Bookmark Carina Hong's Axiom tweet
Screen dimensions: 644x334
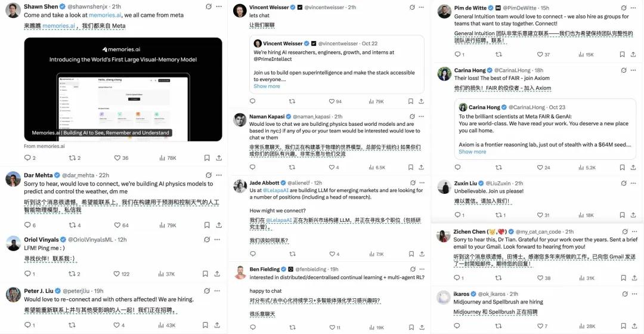tap(622, 167)
